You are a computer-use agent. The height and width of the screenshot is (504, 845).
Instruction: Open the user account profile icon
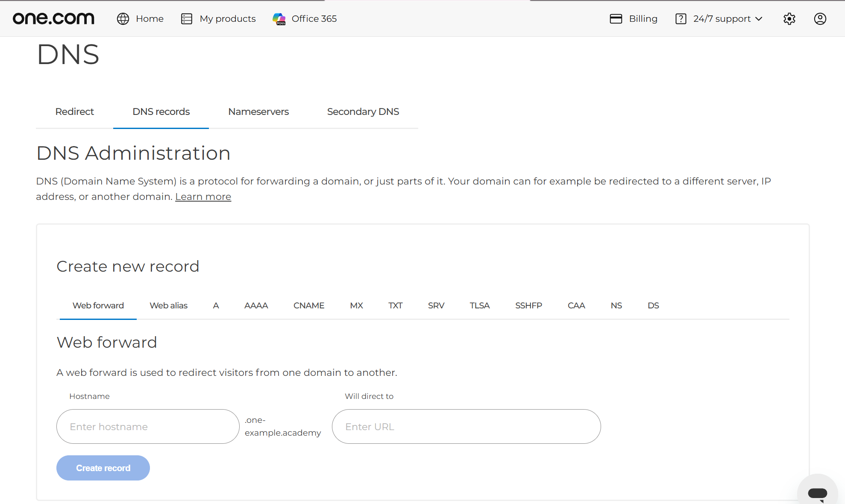(820, 19)
